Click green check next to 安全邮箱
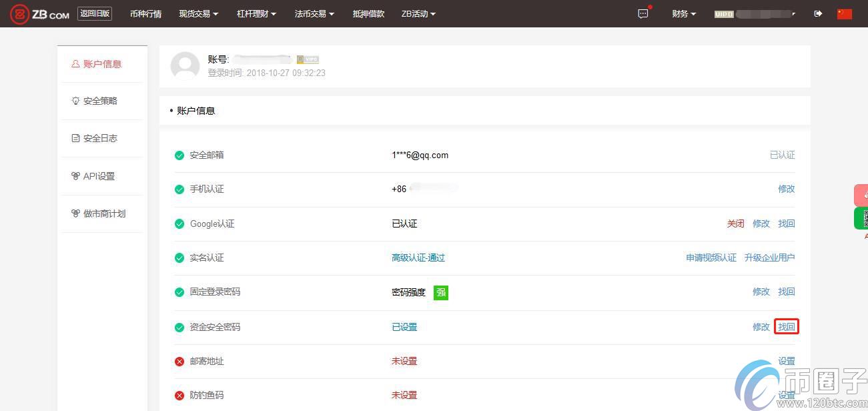The width and height of the screenshot is (868, 411). [179, 155]
